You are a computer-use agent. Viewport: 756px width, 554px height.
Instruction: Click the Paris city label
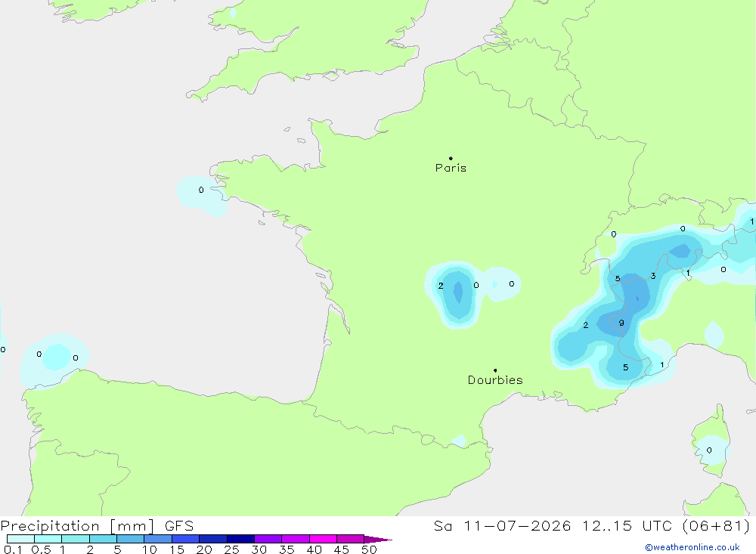pos(451,168)
